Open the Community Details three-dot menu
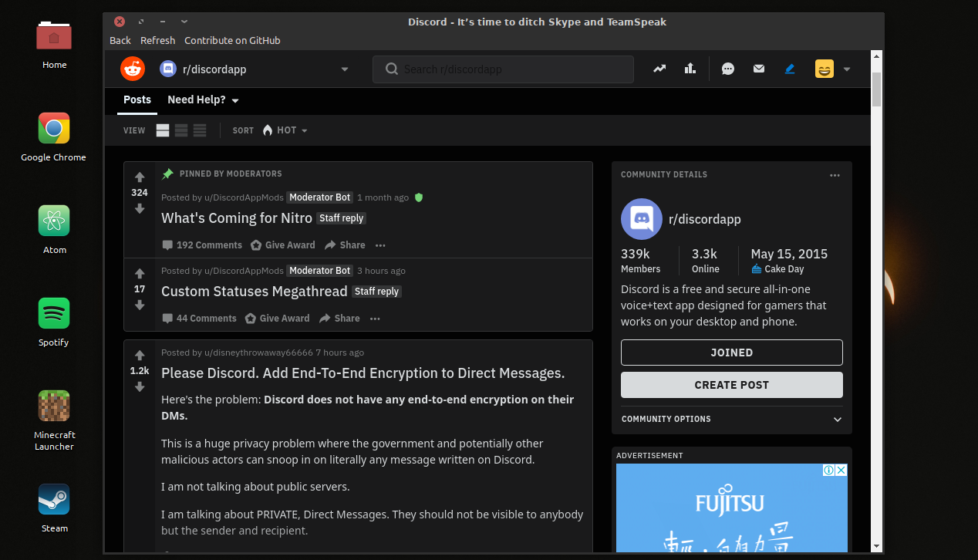The image size is (978, 560). tap(835, 175)
